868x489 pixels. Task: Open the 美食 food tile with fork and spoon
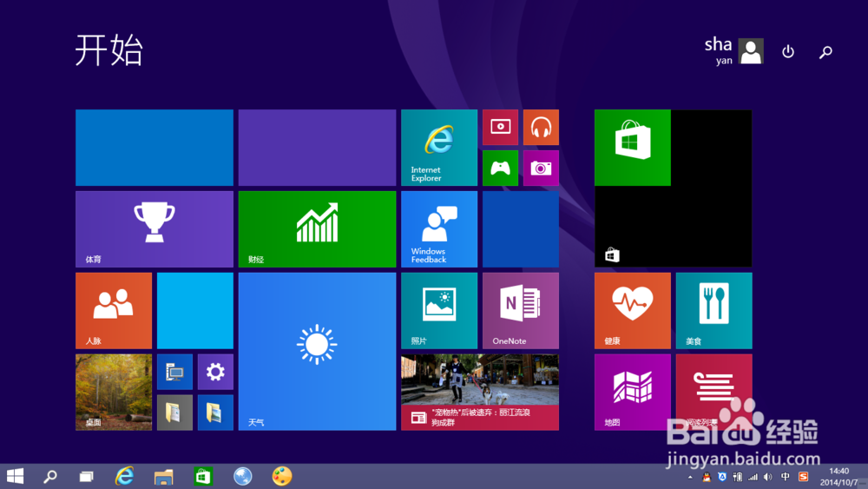713,311
